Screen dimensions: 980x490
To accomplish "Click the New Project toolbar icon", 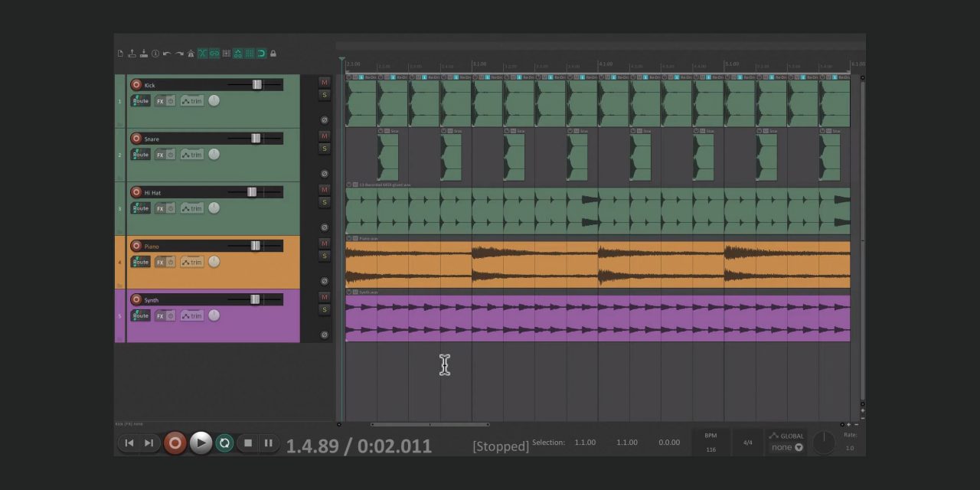I will coord(120,54).
